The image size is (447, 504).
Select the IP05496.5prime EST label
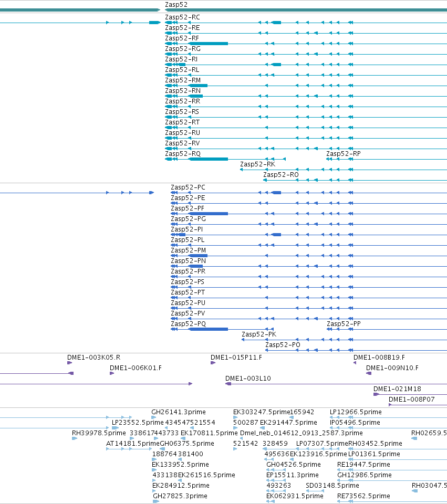[355, 423]
